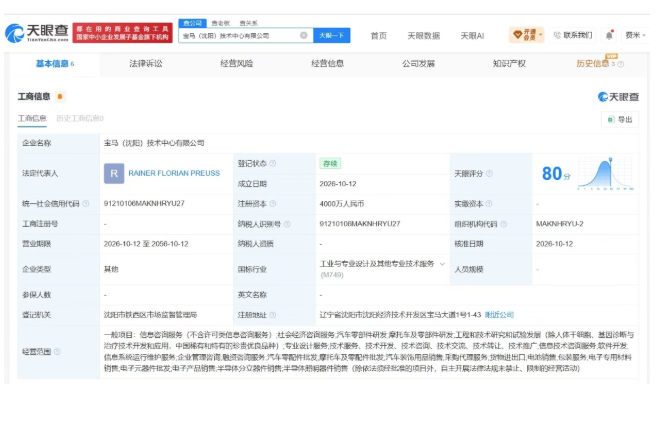The image size is (658, 424).
Task: Click the 80分 score value
Action: (x=556, y=174)
